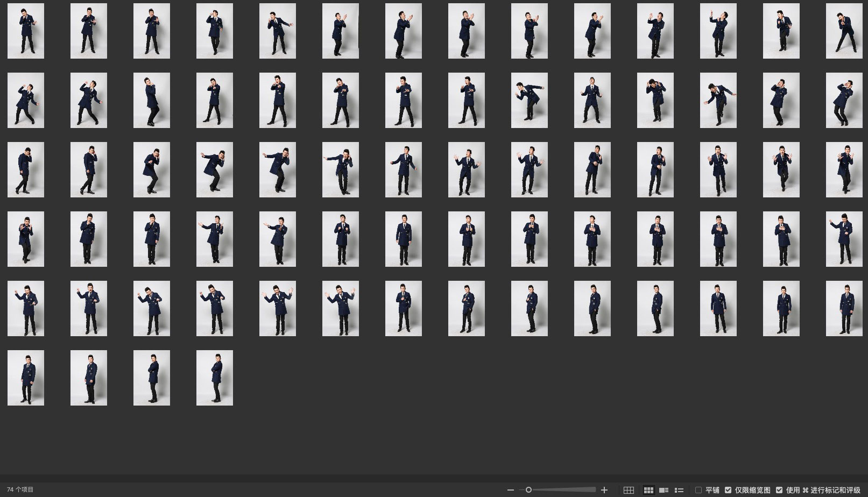The width and height of the screenshot is (868, 497).
Task: Select the first thumbnail in the fifth row
Action: tap(26, 308)
